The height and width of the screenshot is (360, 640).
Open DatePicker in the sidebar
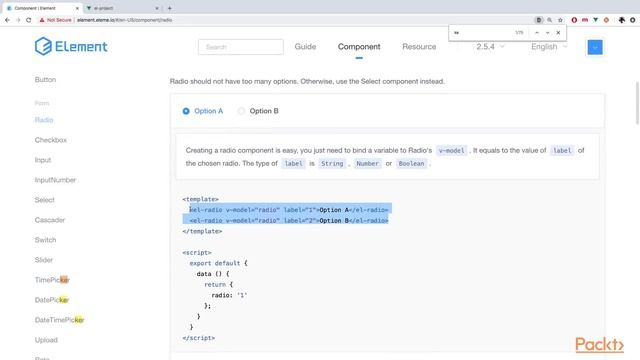[x=52, y=300]
